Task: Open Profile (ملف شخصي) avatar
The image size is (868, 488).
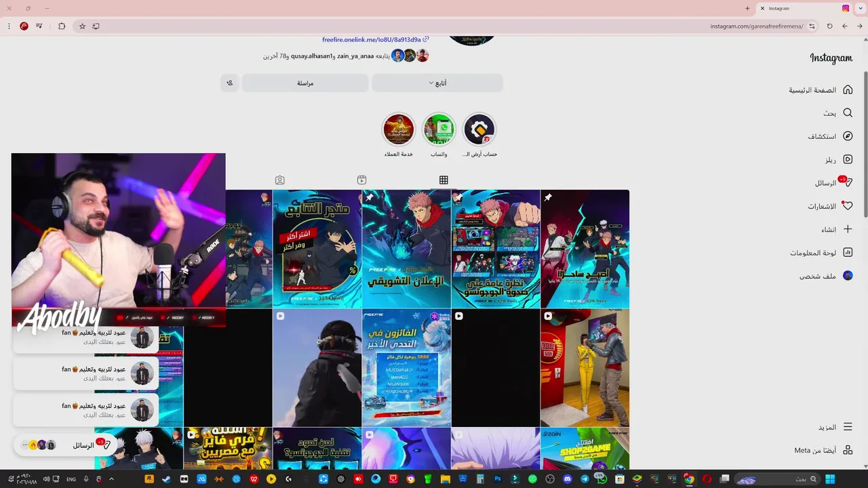Action: [x=848, y=276]
